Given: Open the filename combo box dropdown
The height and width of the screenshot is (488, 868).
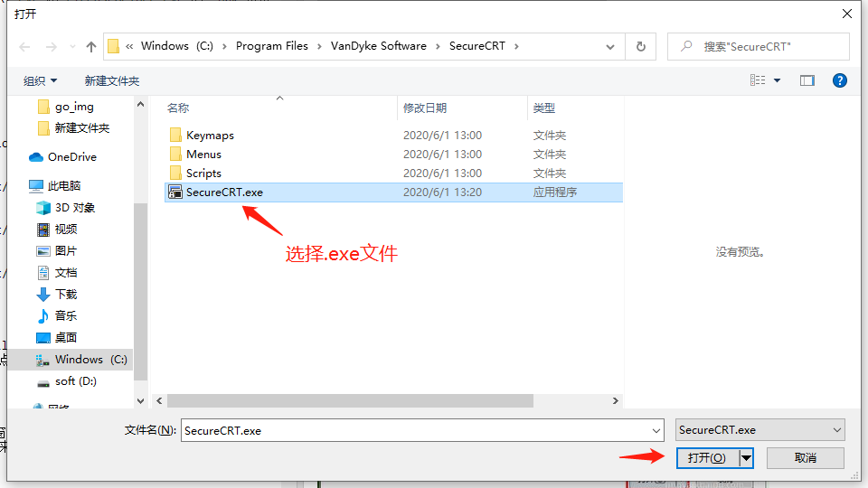Looking at the screenshot, I should [x=656, y=430].
